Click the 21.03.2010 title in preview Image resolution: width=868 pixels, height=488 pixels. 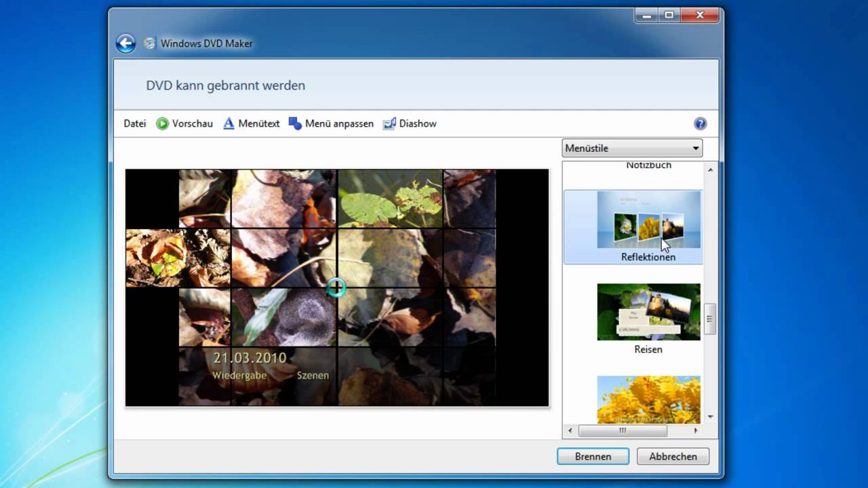click(250, 358)
